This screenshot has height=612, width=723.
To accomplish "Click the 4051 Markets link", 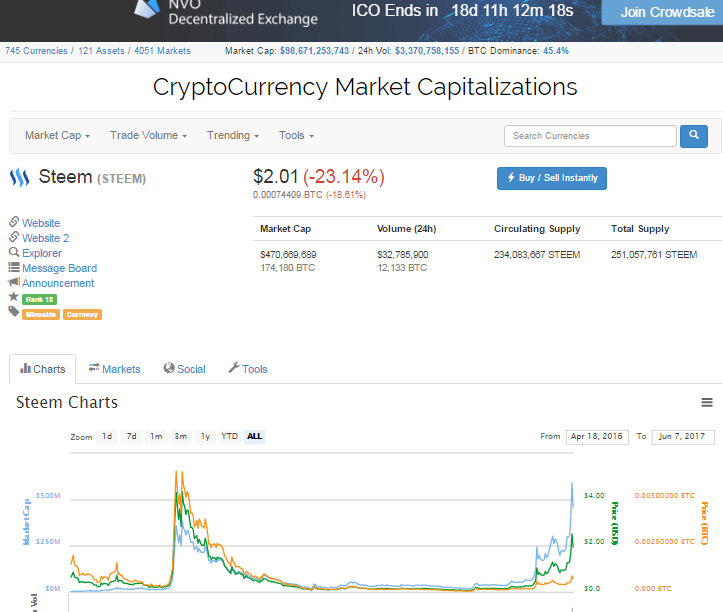I will click(x=162, y=51).
